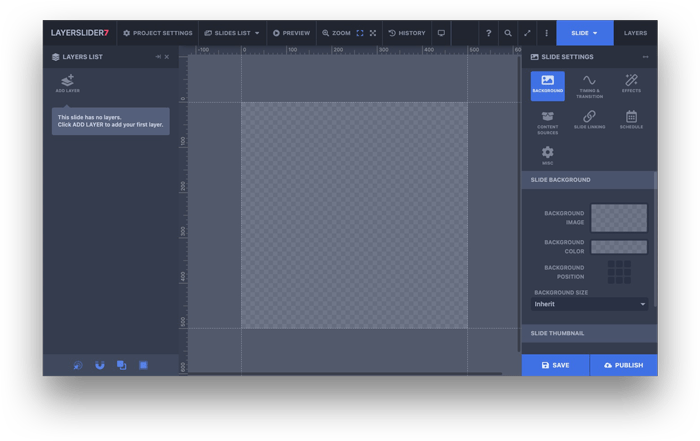Viewport: 700px width, 441px height.
Task: Click the 'Background Size' label
Action: coord(561,292)
